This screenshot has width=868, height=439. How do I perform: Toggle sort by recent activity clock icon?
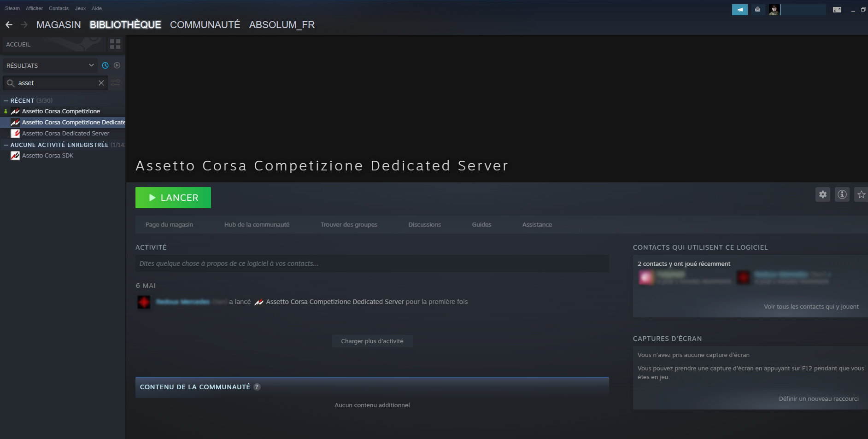pos(105,65)
